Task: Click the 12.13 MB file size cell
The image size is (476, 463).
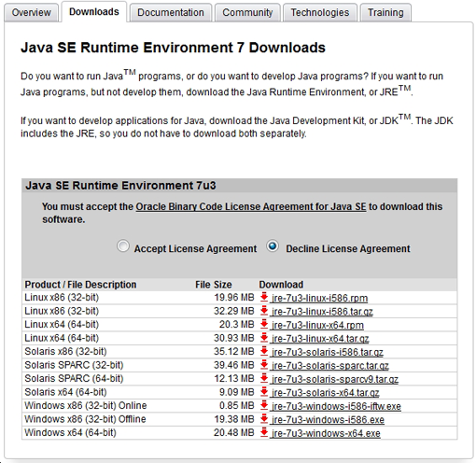Action: [234, 378]
